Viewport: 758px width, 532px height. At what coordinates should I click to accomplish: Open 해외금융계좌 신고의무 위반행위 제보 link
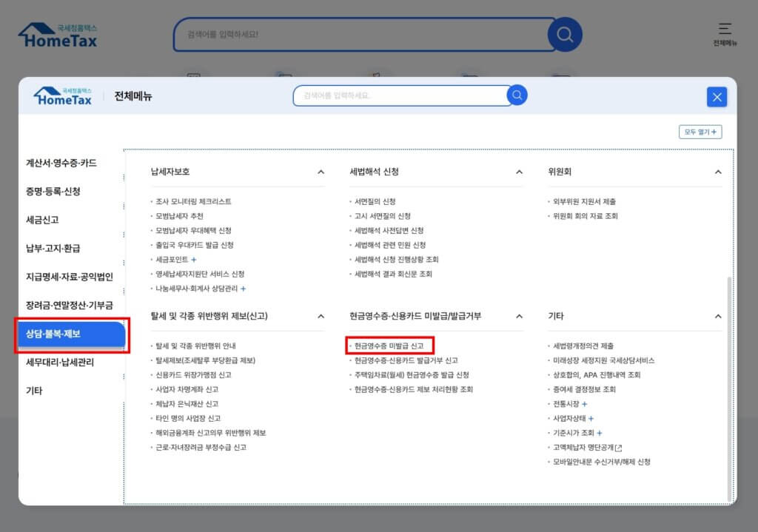coord(211,433)
